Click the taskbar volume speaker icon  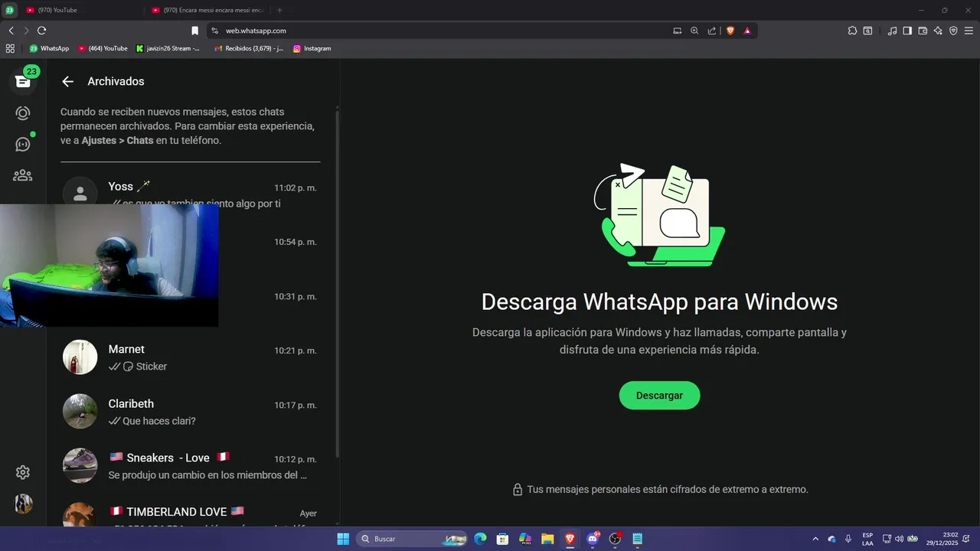899,539
